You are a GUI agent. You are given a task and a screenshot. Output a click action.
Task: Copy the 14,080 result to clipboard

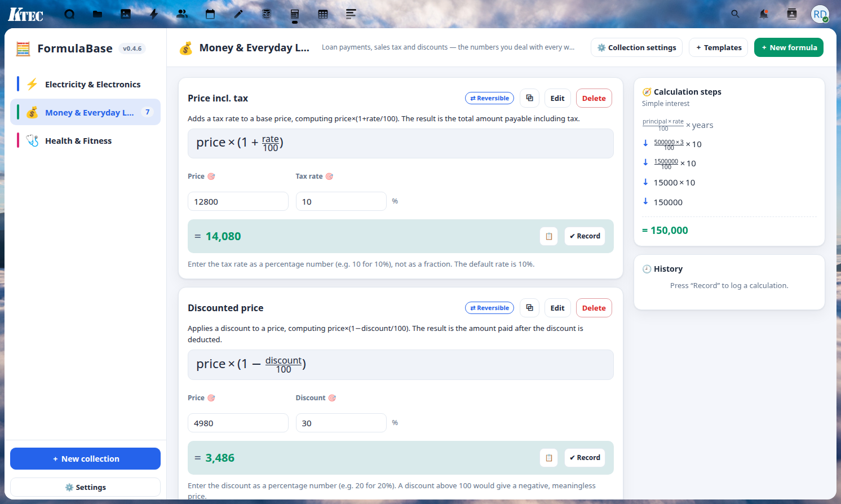[548, 236]
